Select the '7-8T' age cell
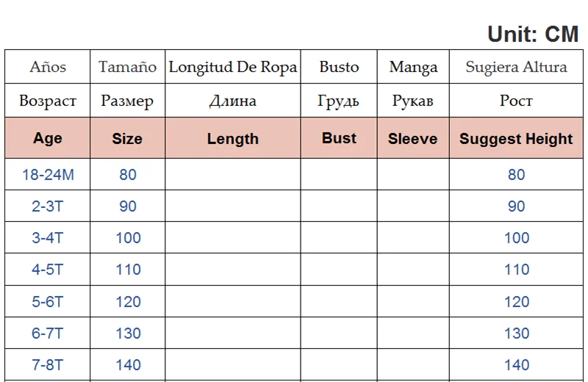The image size is (588, 382). 48,365
